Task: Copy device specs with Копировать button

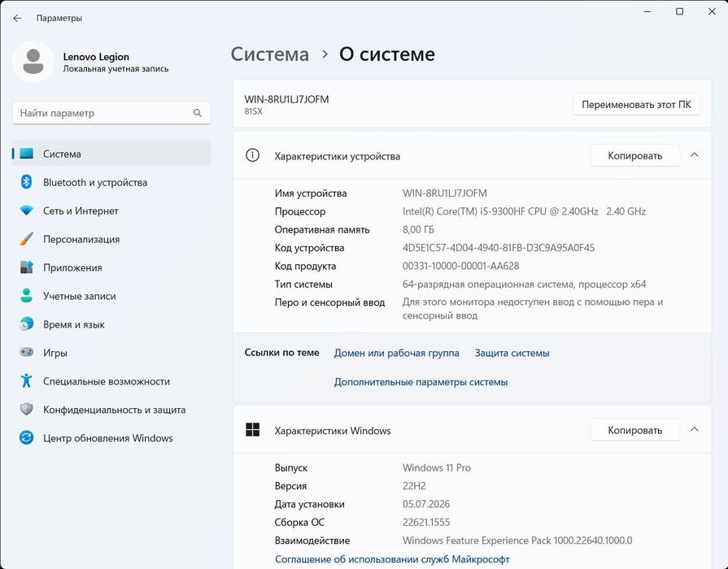Action: (634, 155)
